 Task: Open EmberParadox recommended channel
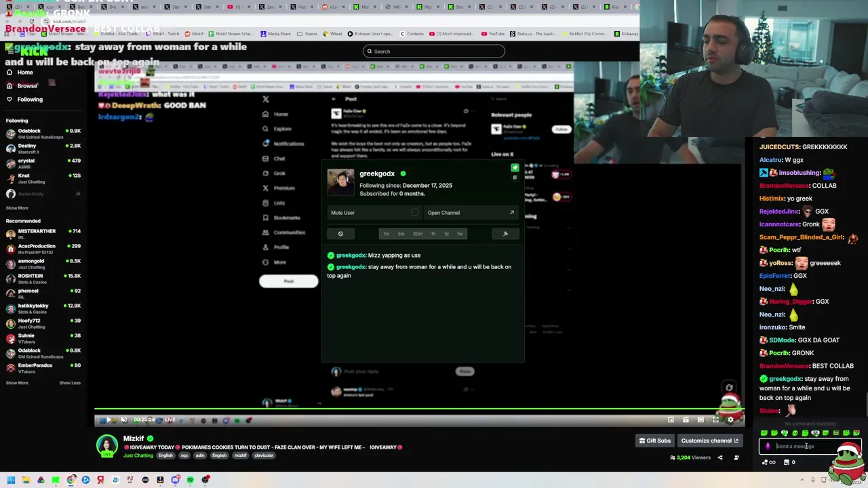click(43, 368)
